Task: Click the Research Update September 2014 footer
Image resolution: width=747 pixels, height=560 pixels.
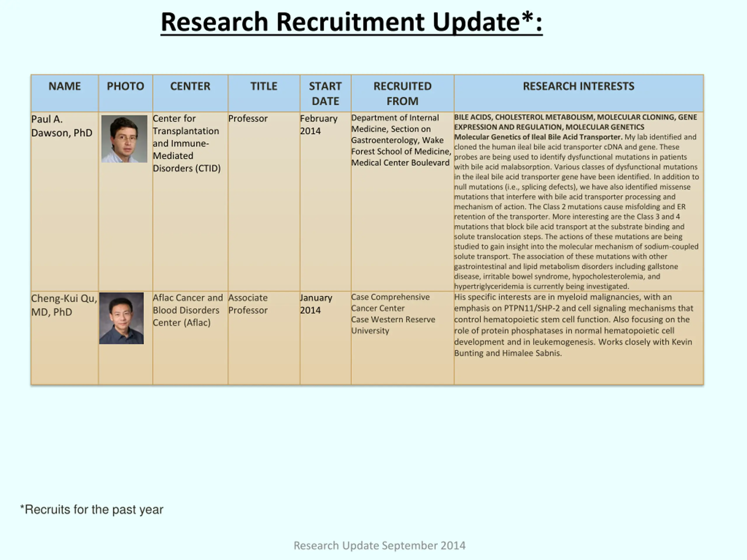Action: 379,545
